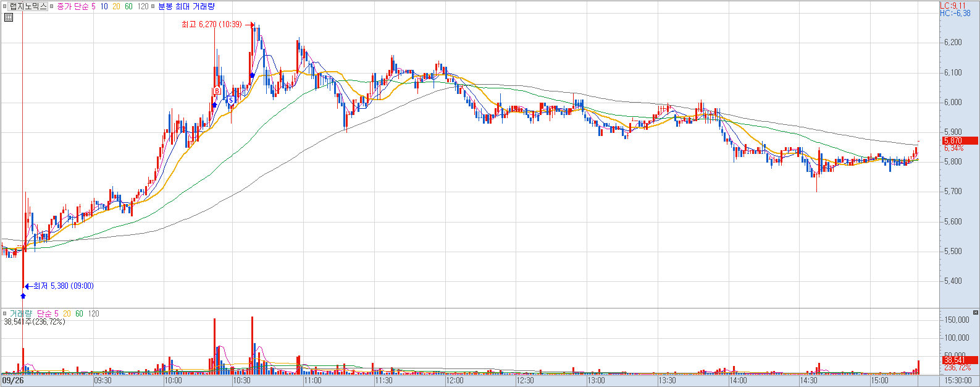Click the 10:00 time axis label
The height and width of the screenshot is (387, 980).
(x=174, y=381)
